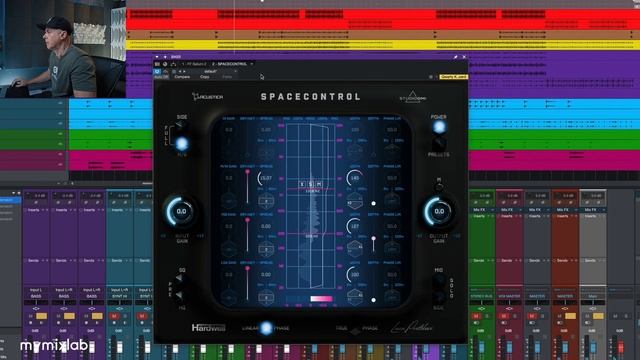Click the SIDE switch arrow at top left
The height and width of the screenshot is (360, 640).
(180, 125)
